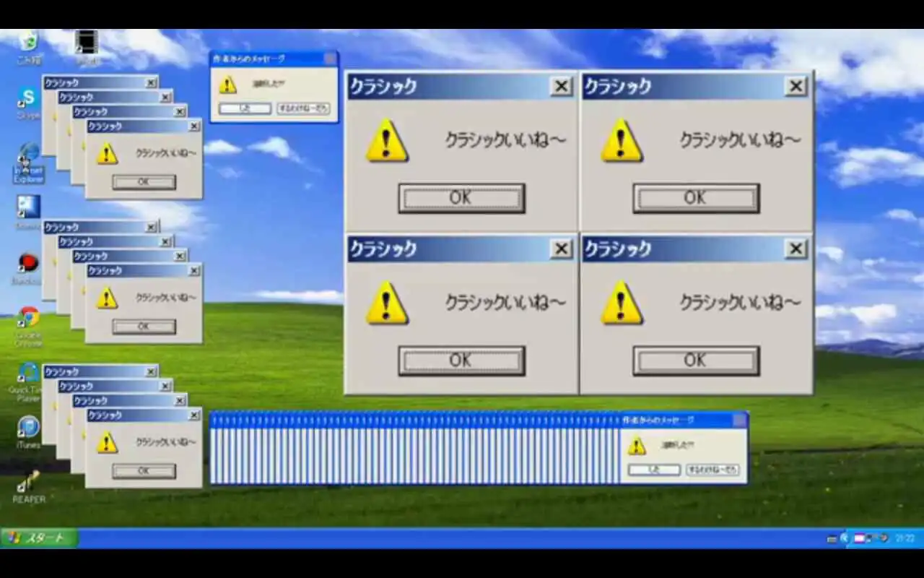Close the front small dialog beside Skype
This screenshot has height=578, width=924.
(x=194, y=126)
